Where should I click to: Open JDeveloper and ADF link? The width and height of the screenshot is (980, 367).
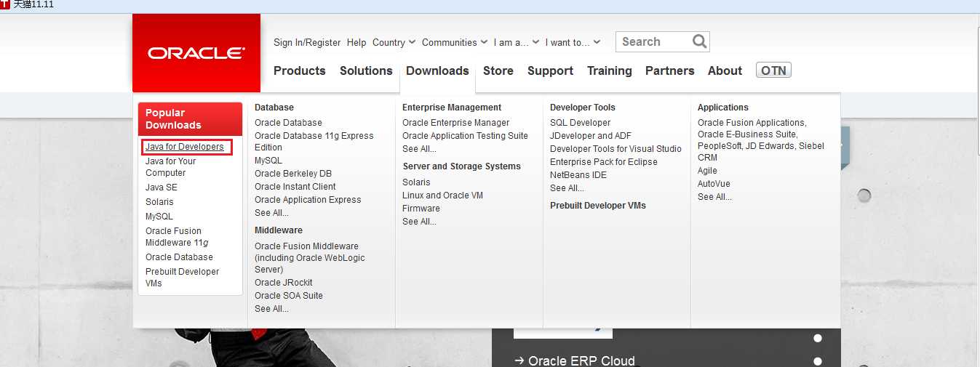click(591, 136)
